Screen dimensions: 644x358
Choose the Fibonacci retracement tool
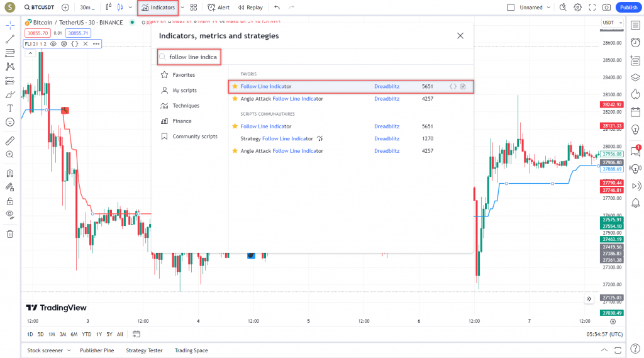click(x=10, y=53)
